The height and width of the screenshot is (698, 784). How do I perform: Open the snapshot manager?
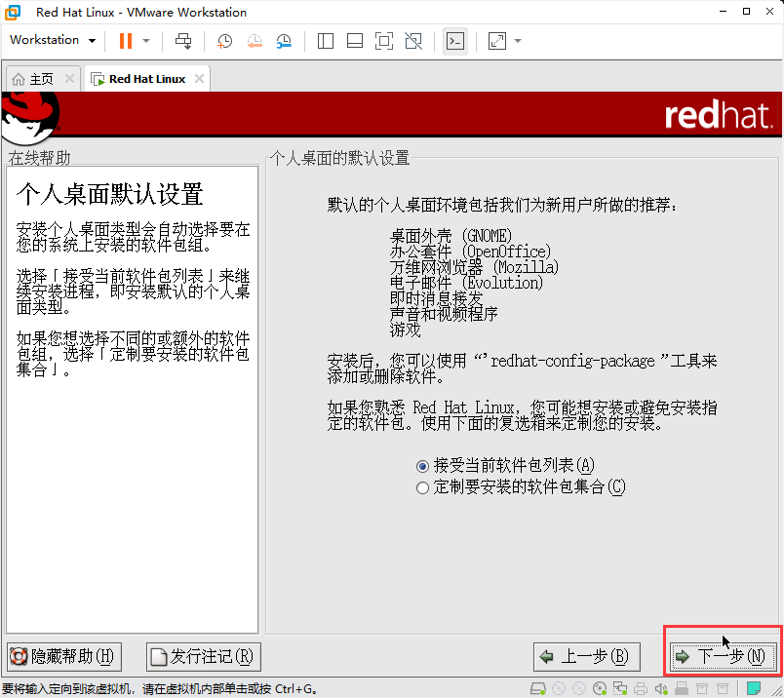point(285,41)
